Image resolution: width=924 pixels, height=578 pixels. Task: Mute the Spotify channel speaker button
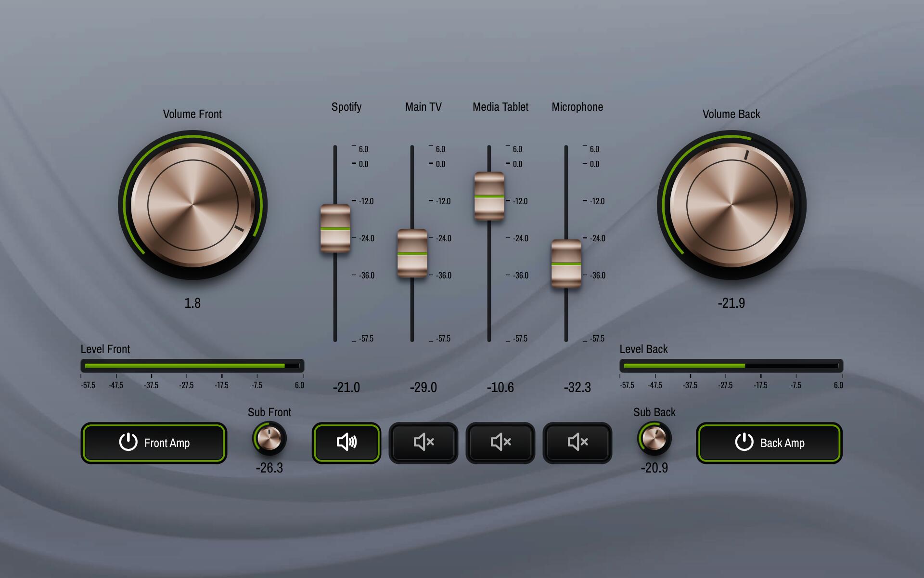[346, 443]
